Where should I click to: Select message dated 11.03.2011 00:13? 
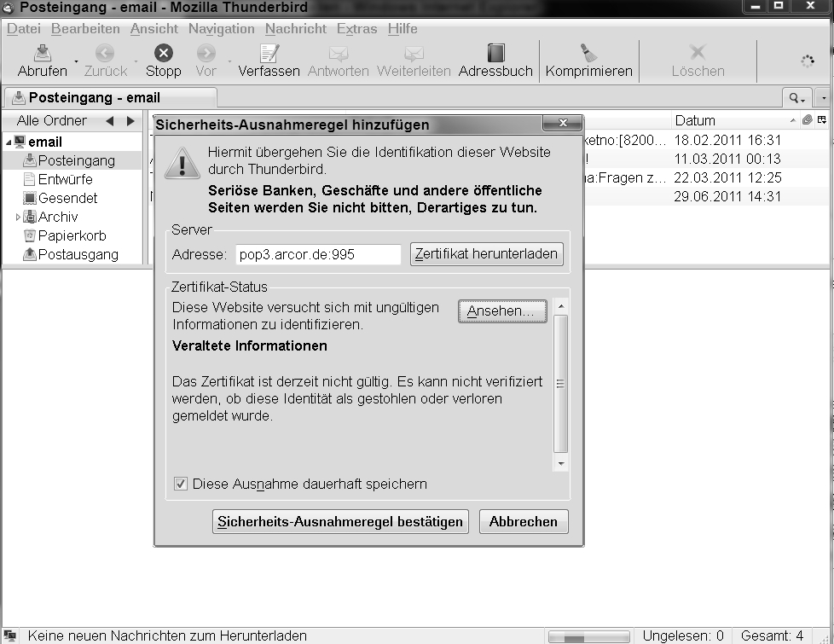tap(727, 159)
